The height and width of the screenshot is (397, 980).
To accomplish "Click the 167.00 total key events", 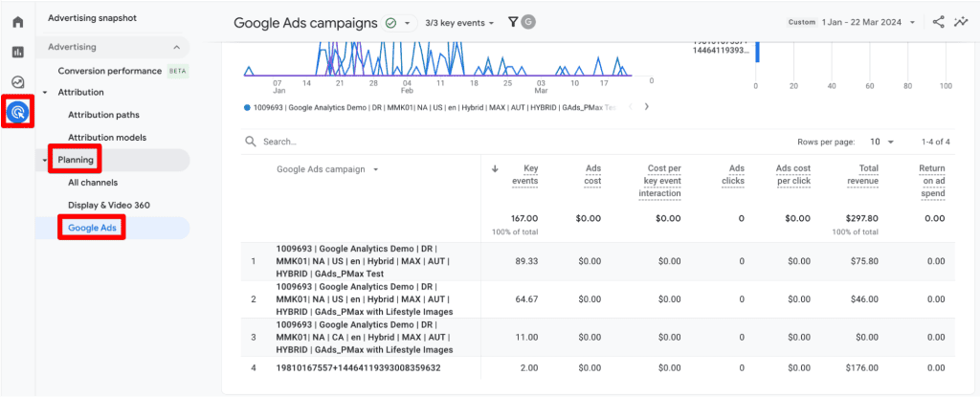I will [524, 219].
